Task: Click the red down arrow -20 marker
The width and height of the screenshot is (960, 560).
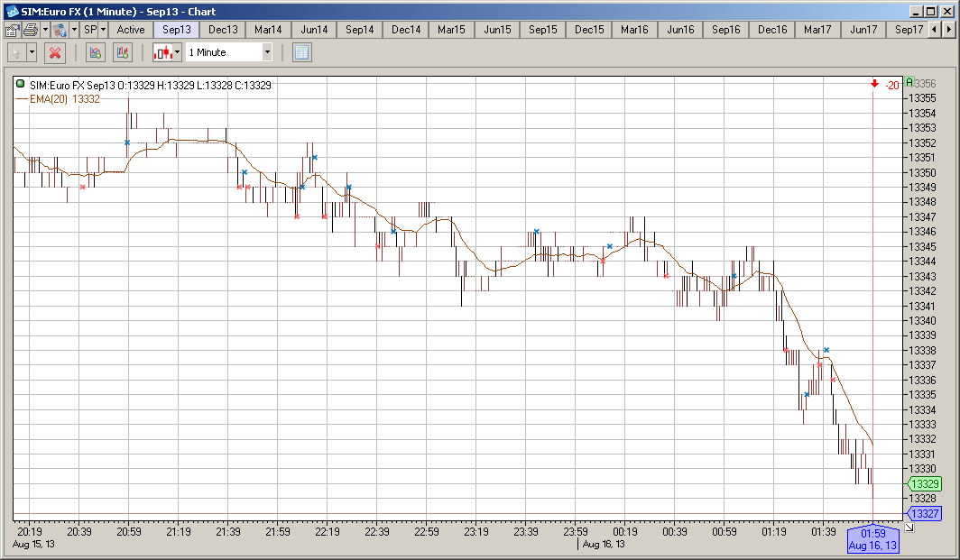Action: (885, 85)
